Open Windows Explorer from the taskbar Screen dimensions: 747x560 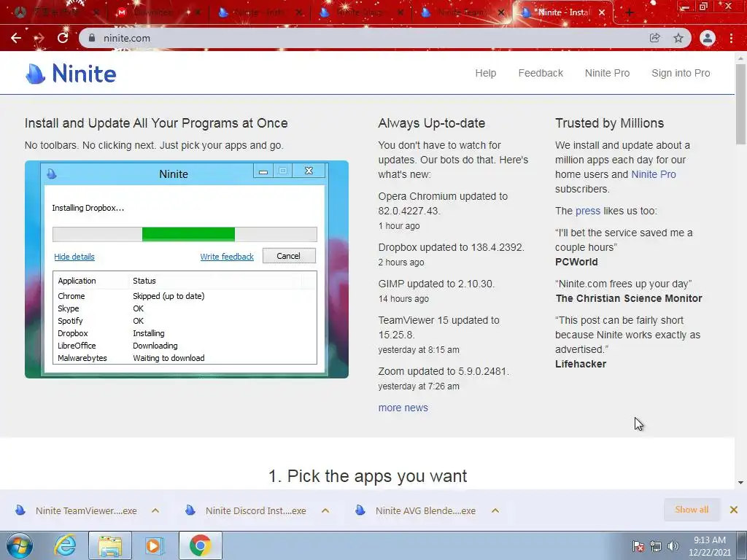110,545
